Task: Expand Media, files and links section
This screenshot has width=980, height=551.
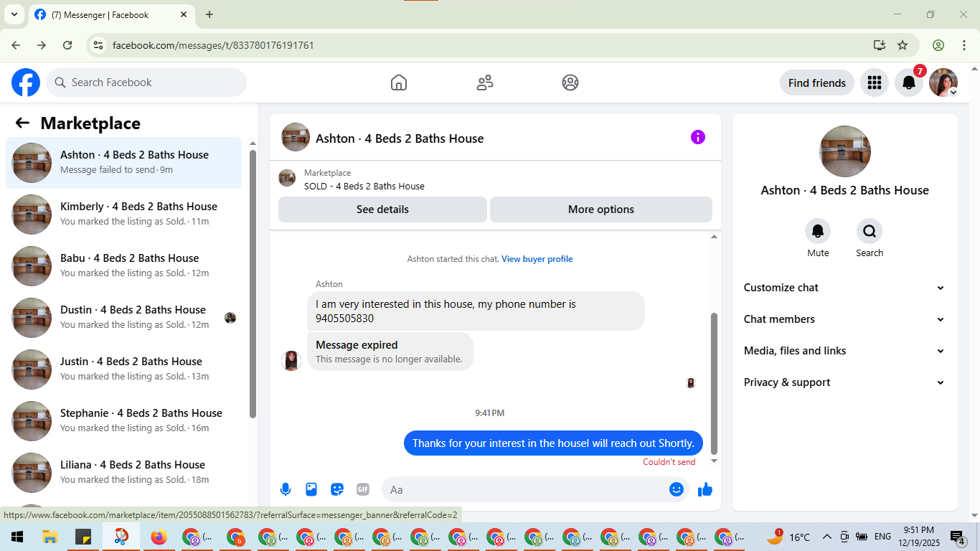Action: pyautogui.click(x=845, y=351)
